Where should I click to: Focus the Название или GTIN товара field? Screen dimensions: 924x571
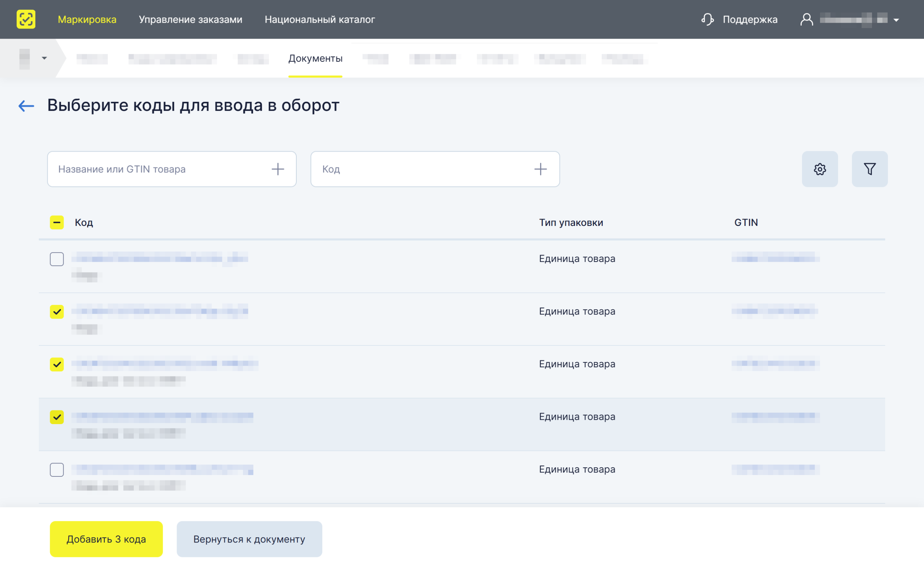click(172, 169)
